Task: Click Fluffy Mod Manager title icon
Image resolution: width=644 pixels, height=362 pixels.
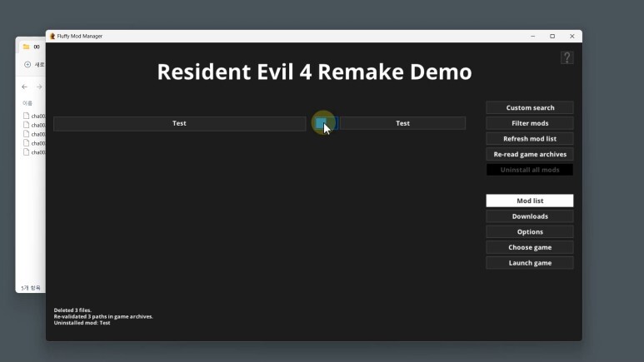Action: [52, 36]
